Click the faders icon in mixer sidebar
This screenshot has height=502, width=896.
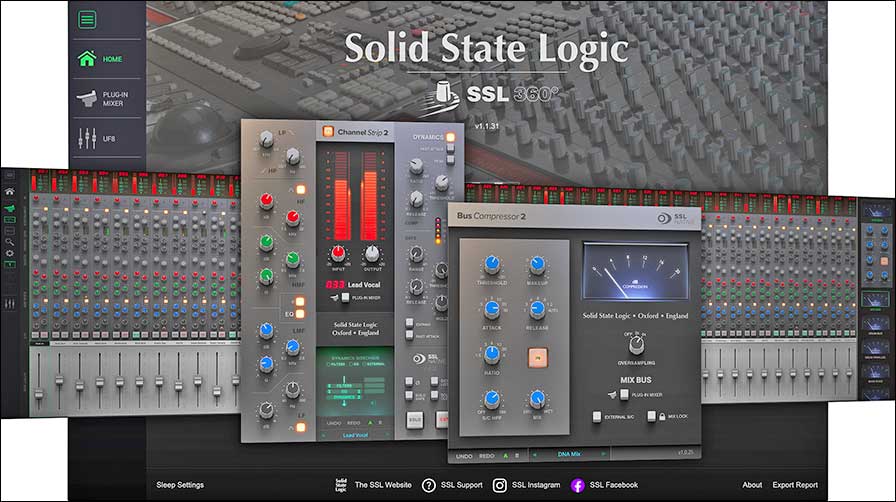10,304
